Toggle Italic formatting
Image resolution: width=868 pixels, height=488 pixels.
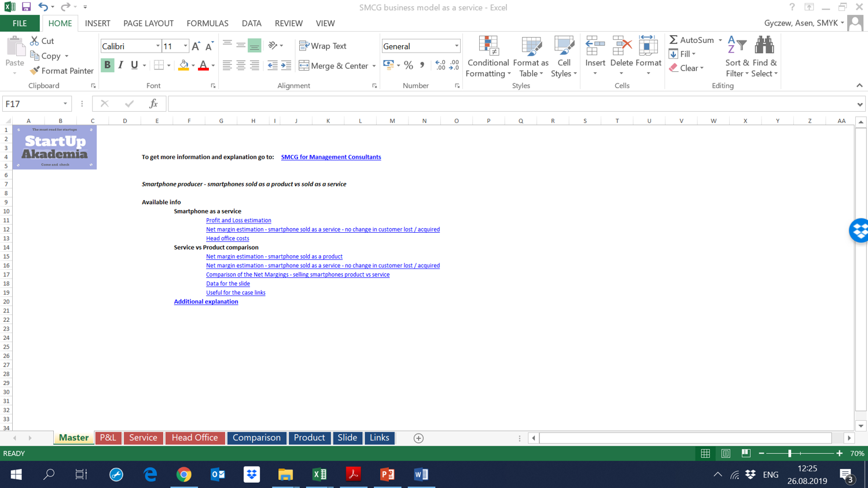pos(120,65)
